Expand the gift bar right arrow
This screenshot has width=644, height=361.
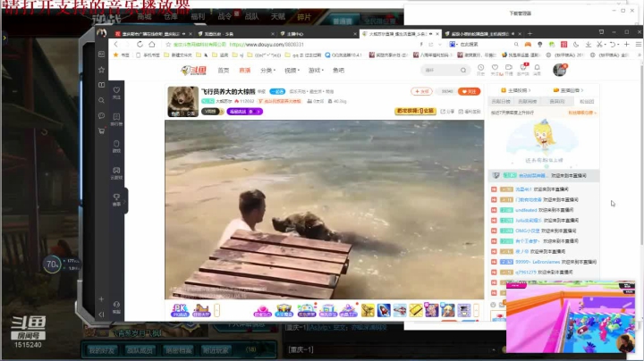(x=476, y=310)
